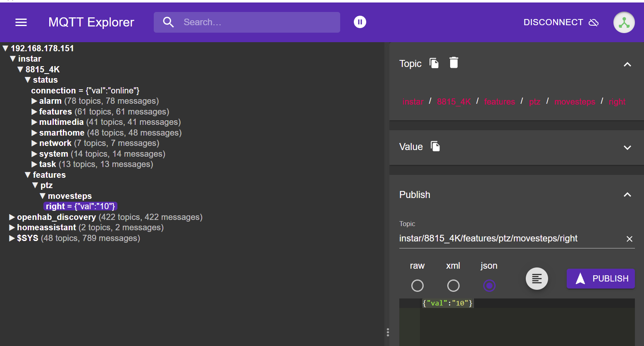
Task: Select the xml payload format
Action: click(453, 286)
